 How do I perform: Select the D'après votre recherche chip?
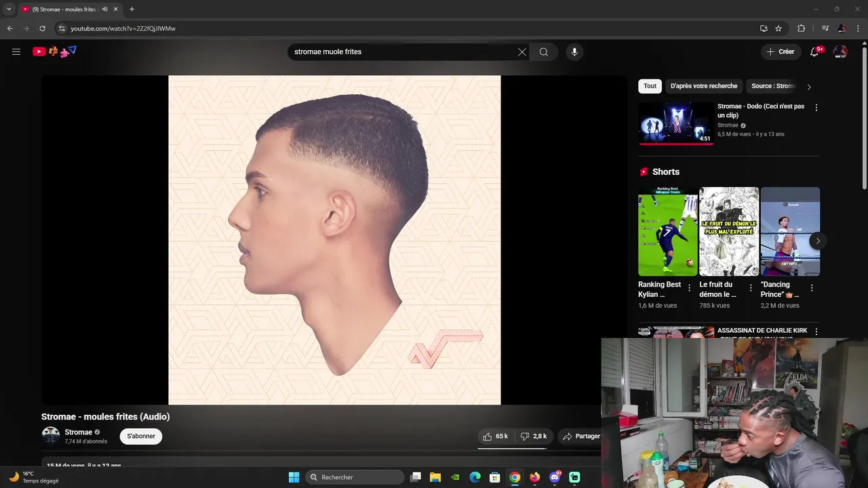point(704,86)
